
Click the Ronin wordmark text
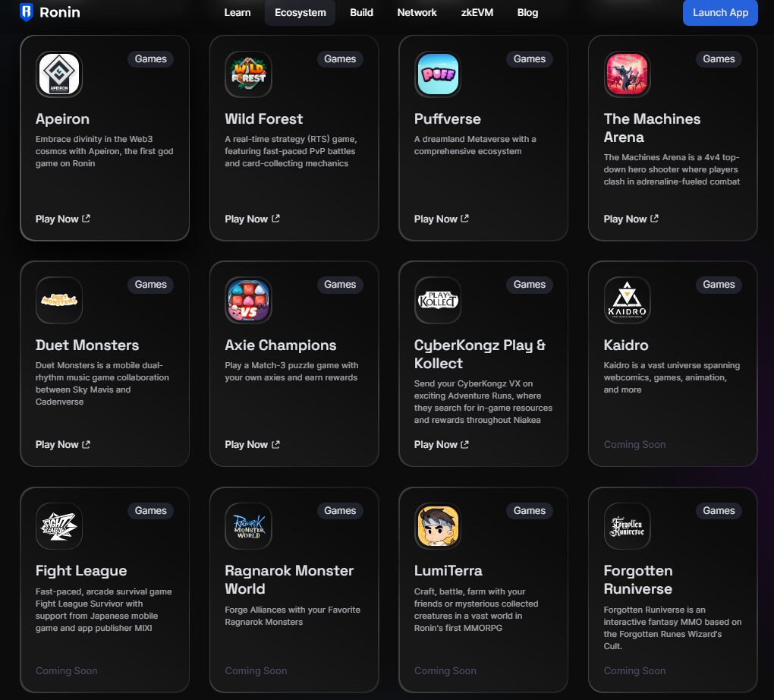pos(60,12)
